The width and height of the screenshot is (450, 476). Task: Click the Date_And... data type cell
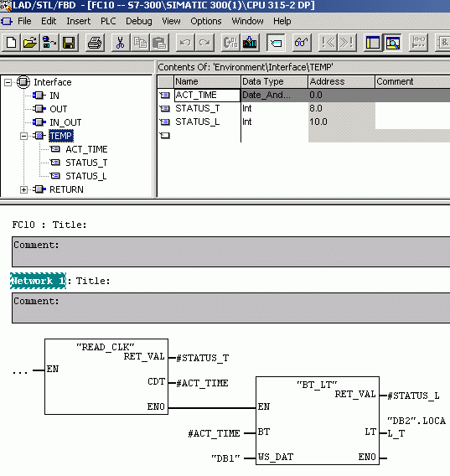pos(274,95)
